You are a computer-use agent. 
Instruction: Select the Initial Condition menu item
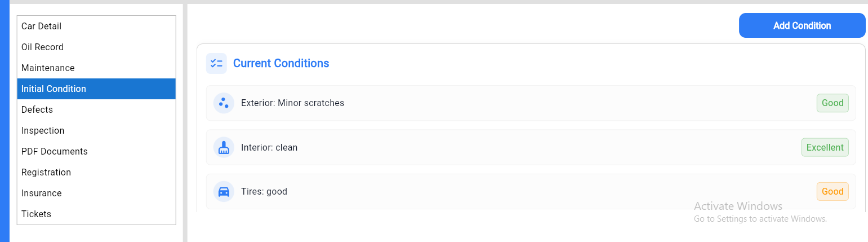coord(54,89)
